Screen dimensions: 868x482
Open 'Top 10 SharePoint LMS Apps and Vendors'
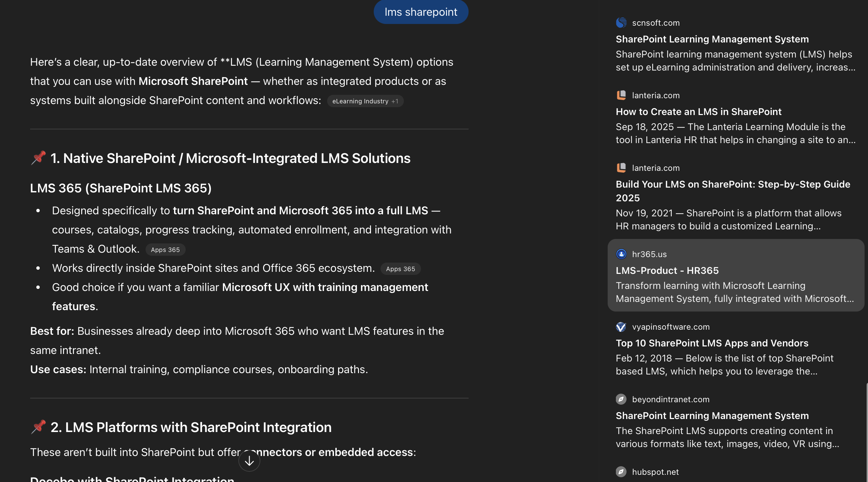(712, 343)
